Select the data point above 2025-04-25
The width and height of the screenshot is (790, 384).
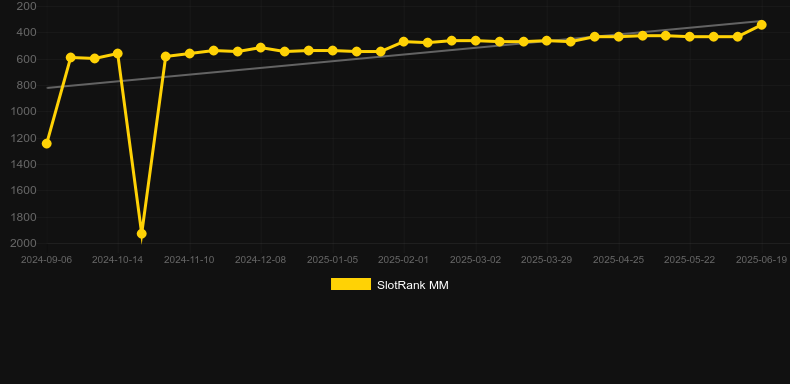tap(619, 37)
